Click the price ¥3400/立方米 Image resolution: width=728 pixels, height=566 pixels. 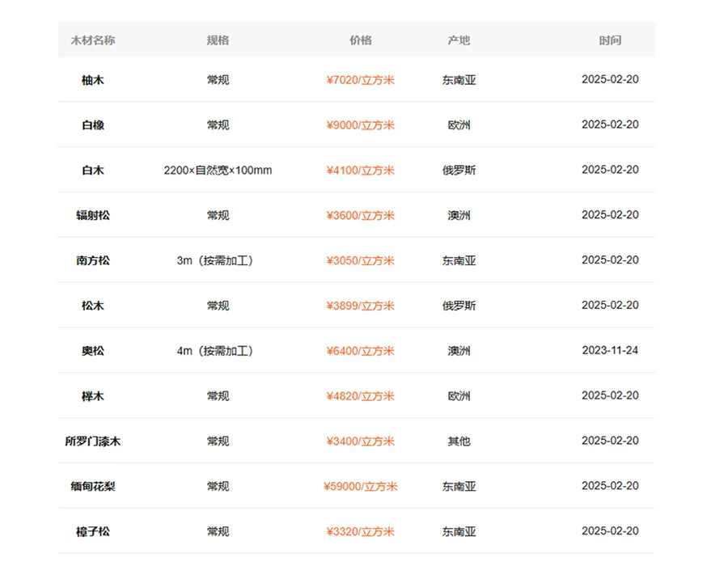pyautogui.click(x=360, y=441)
